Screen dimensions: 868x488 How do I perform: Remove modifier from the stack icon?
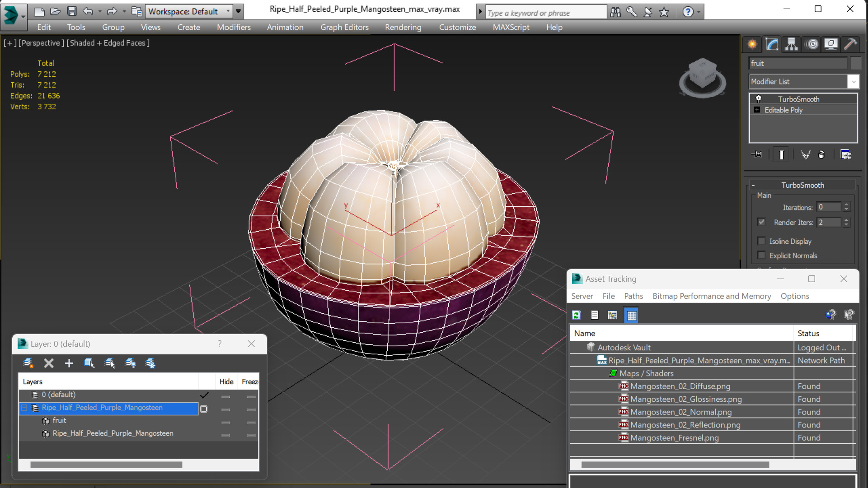[x=821, y=154]
